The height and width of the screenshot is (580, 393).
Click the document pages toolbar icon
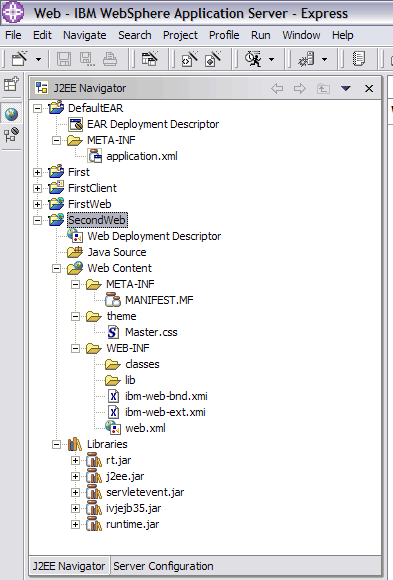tap(359, 59)
